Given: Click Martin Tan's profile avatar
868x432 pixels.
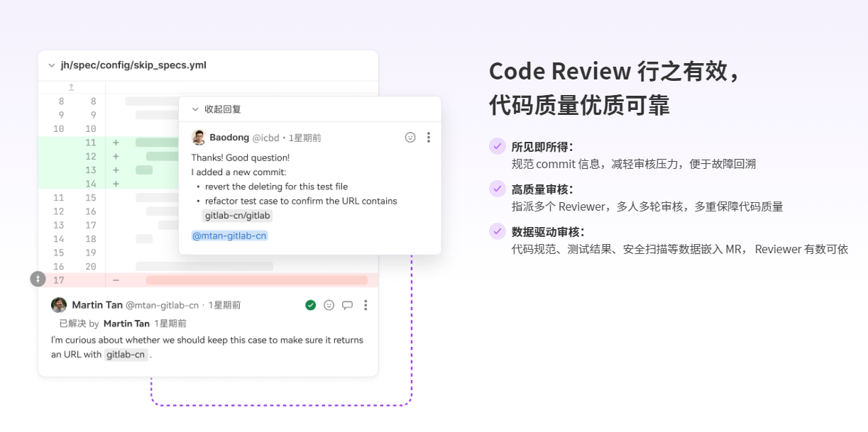Looking at the screenshot, I should [x=59, y=305].
